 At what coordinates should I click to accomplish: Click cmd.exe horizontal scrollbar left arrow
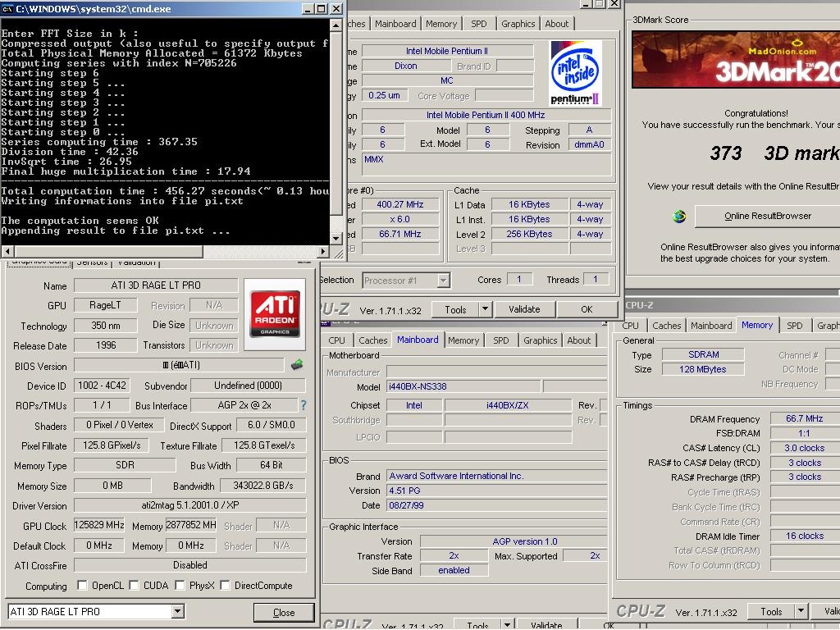coord(7,251)
